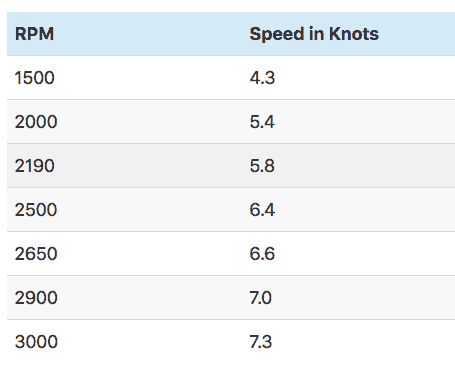Click the 6.4 speed cell
Screen dimensions: 455x367
point(262,210)
